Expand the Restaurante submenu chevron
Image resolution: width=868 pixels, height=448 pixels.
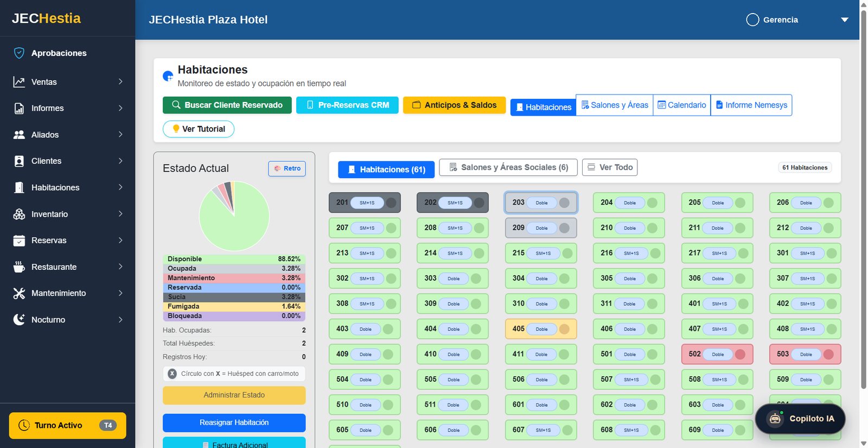click(120, 267)
